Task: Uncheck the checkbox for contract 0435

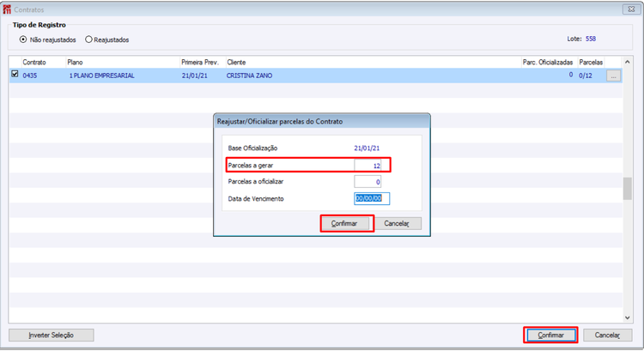Action: coord(15,74)
